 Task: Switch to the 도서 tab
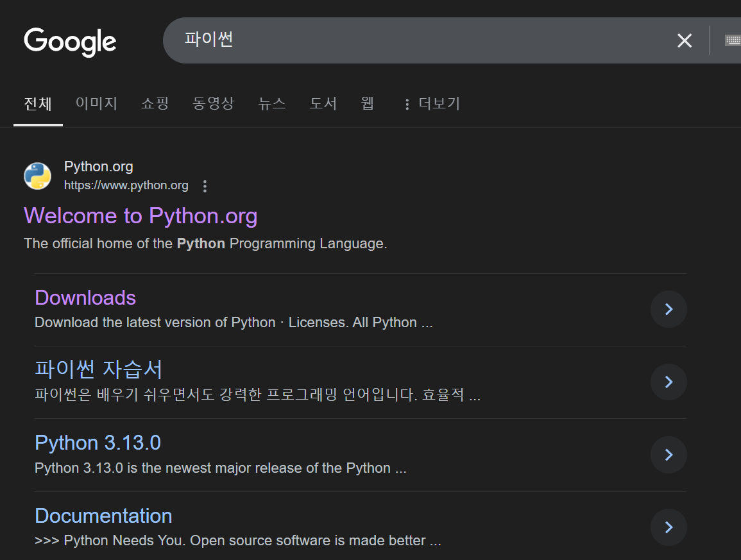pyautogui.click(x=323, y=103)
